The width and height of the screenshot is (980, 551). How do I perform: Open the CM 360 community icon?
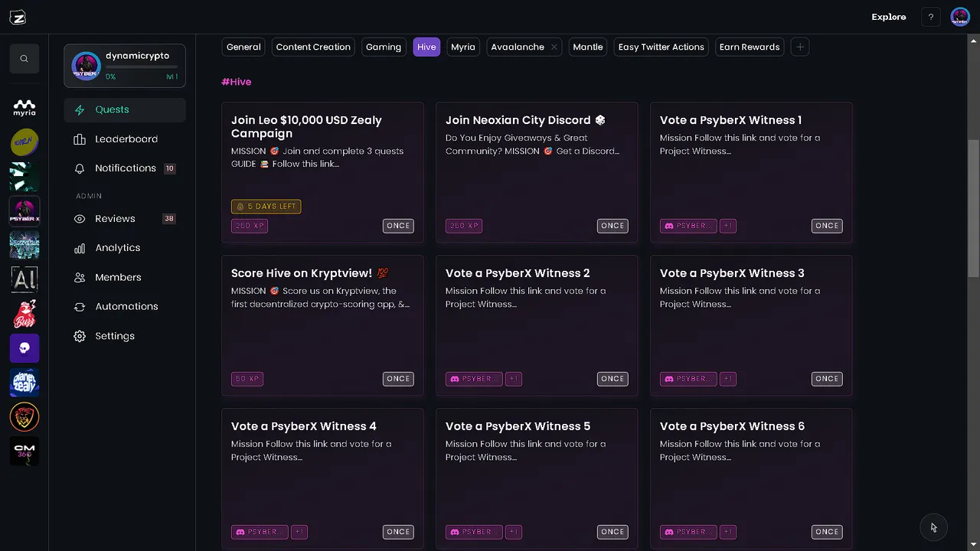click(24, 452)
